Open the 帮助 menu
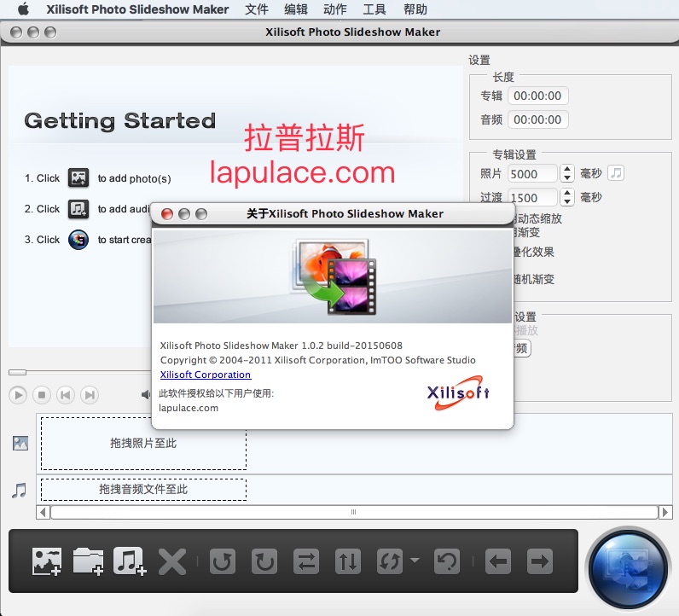 click(415, 9)
